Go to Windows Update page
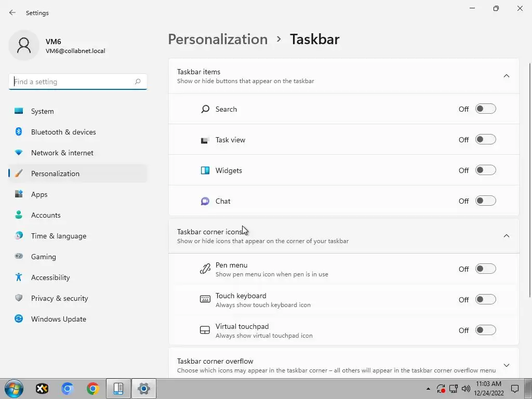The width and height of the screenshot is (532, 399). pyautogui.click(x=78, y=318)
